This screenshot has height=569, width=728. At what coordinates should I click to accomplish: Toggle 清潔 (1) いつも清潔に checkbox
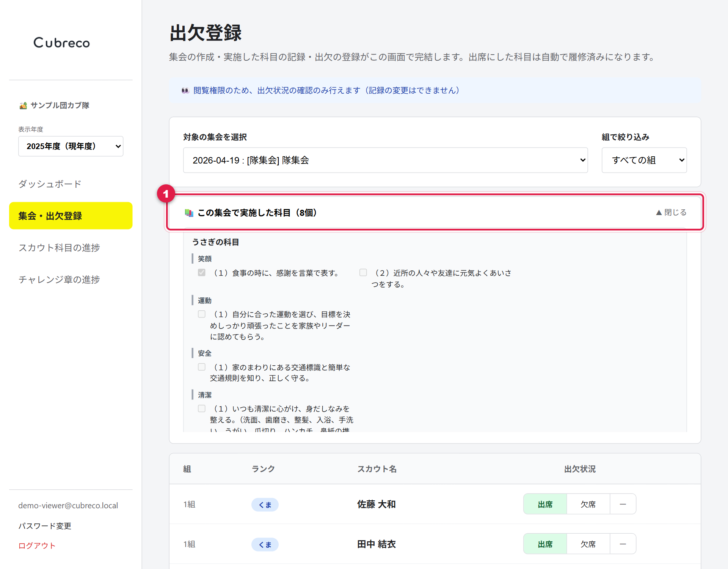202,409
